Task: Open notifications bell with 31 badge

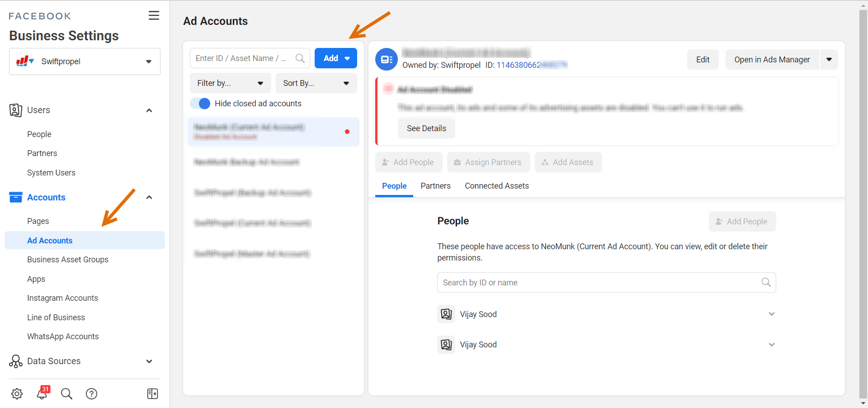Action: [42, 393]
